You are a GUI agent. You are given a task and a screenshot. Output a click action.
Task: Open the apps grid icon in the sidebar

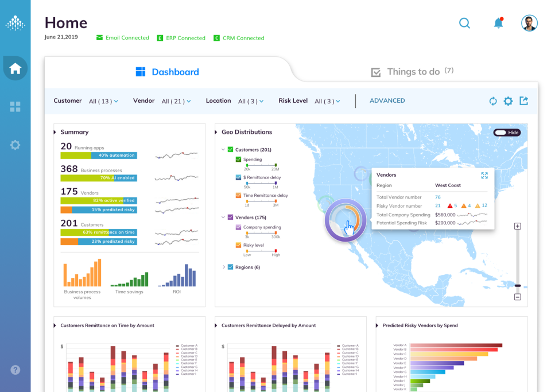point(15,106)
